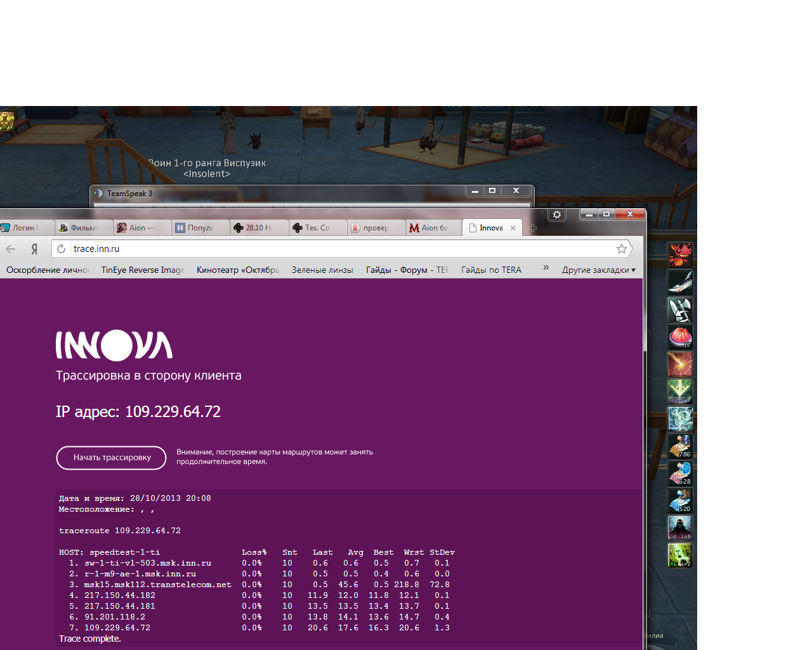Click the Воин 1-го ранга Виспузик character name in game
This screenshot has height=650, width=812.
[x=207, y=163]
